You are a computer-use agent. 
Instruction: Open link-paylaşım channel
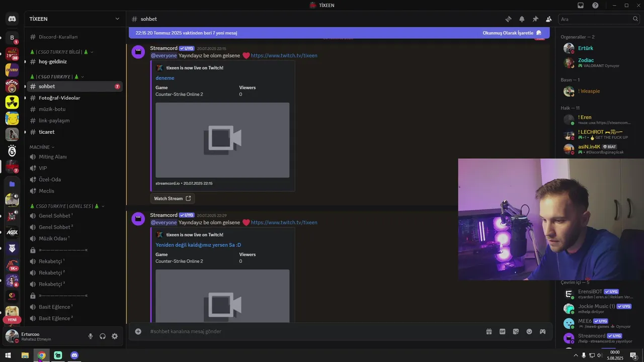click(x=74, y=121)
